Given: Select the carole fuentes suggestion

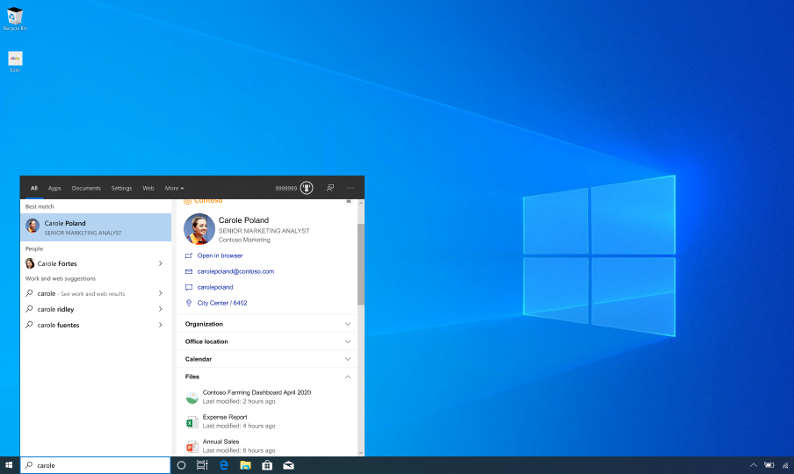Looking at the screenshot, I should [x=96, y=325].
